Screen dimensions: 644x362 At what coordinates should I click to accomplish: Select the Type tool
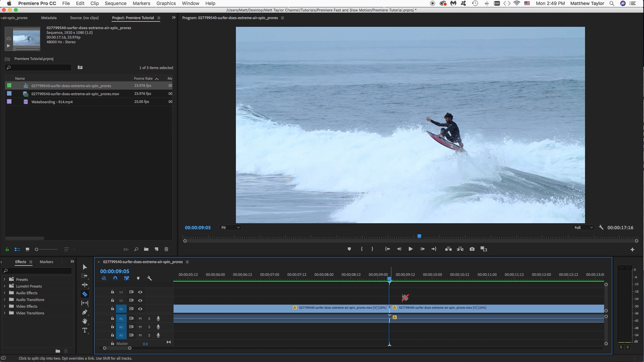pos(85,330)
